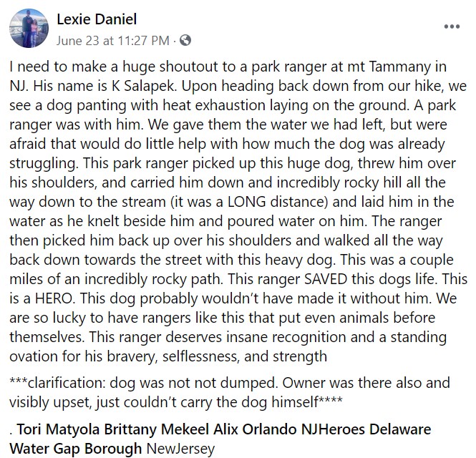Click the public audience globe icon

pyautogui.click(x=185, y=40)
